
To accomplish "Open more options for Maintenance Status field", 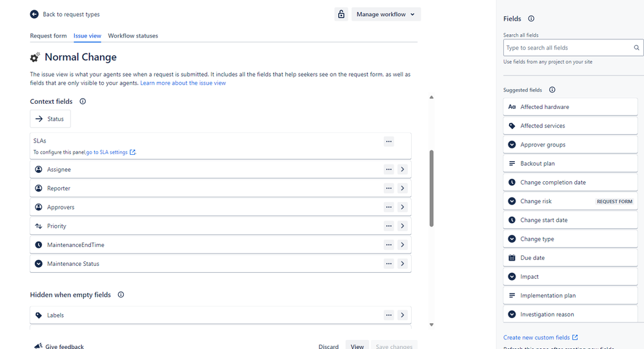I will pyautogui.click(x=388, y=264).
